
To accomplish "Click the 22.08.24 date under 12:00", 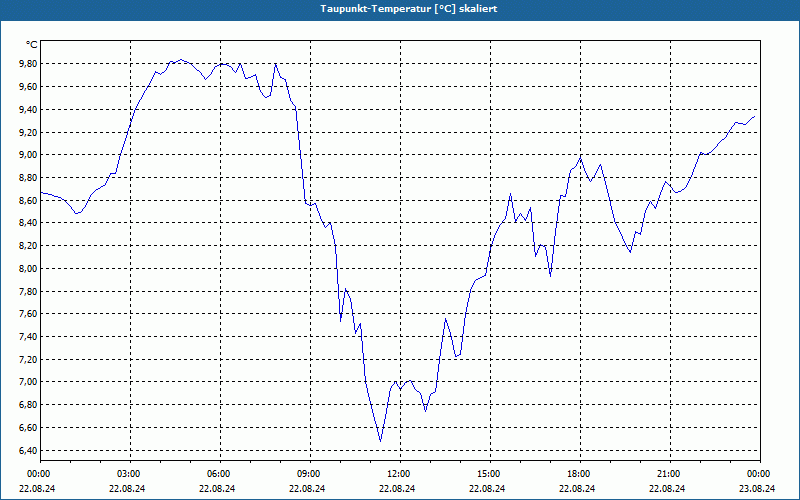I will [x=397, y=488].
